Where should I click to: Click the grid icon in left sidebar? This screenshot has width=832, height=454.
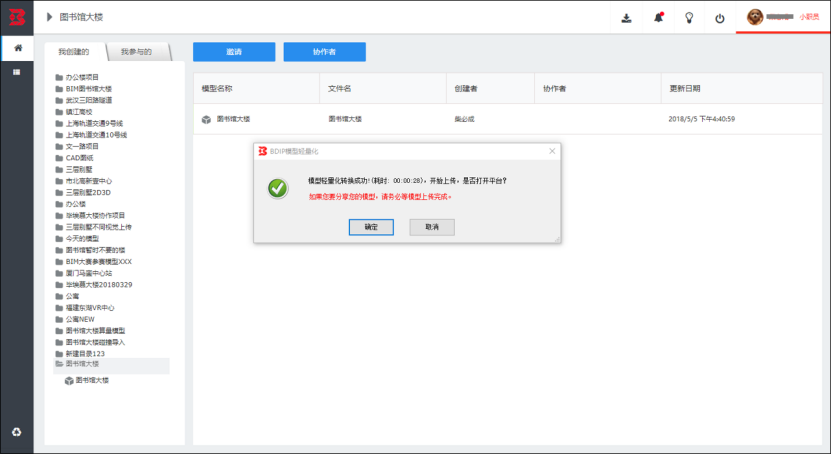click(17, 72)
